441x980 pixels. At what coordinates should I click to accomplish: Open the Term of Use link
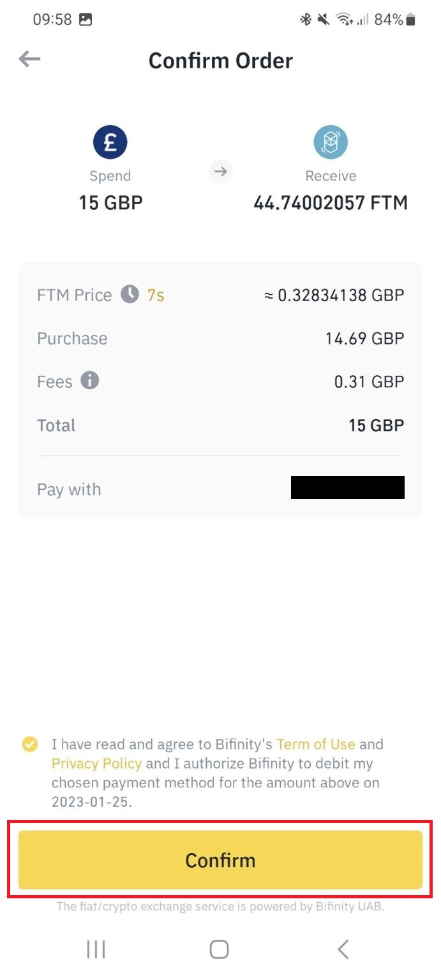[315, 744]
